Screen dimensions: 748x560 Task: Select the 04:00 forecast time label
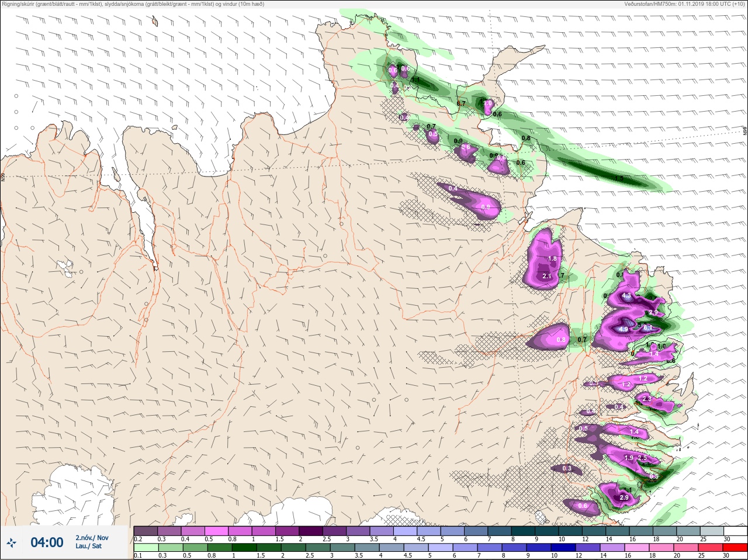pos(47,542)
